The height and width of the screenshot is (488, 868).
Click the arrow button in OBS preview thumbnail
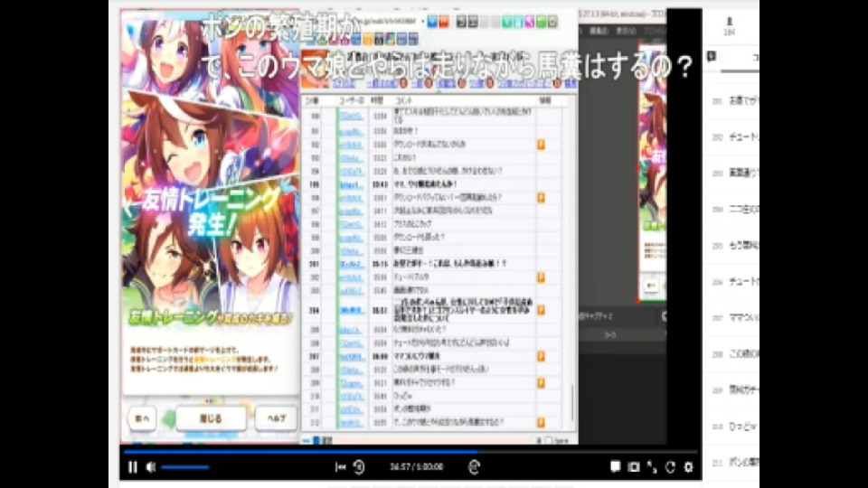click(x=651, y=286)
